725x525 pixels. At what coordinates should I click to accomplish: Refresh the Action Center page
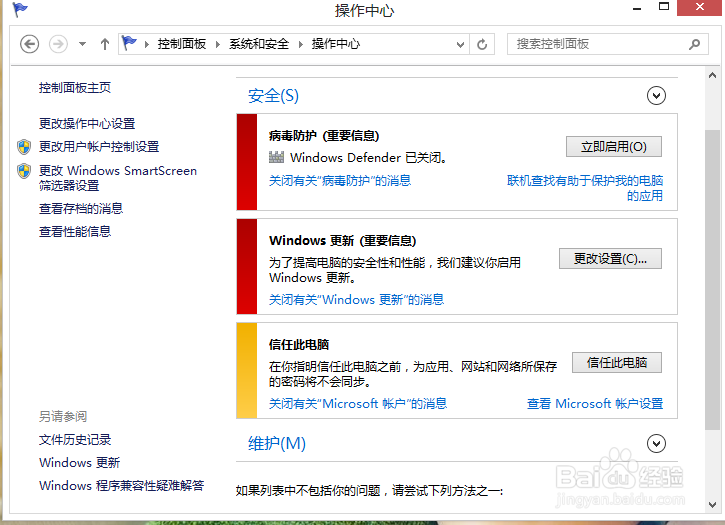[482, 44]
